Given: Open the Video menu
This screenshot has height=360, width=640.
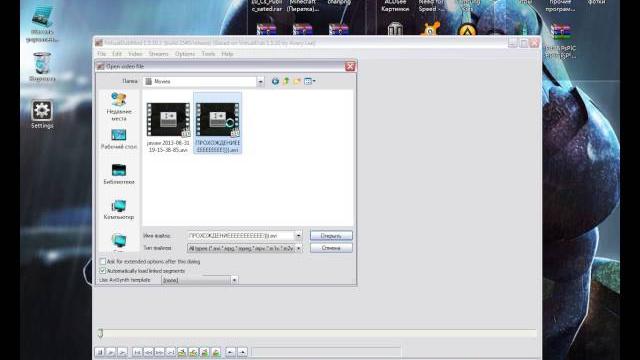Looking at the screenshot, I should pos(135,54).
